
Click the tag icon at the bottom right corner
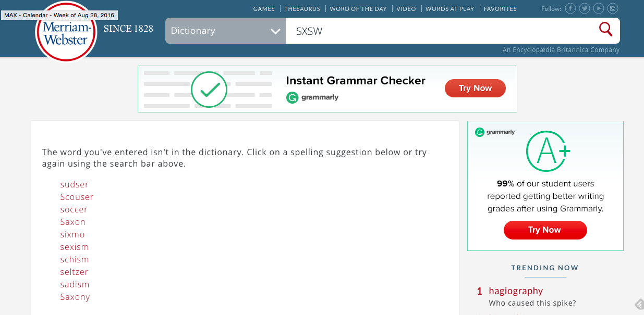click(x=639, y=304)
